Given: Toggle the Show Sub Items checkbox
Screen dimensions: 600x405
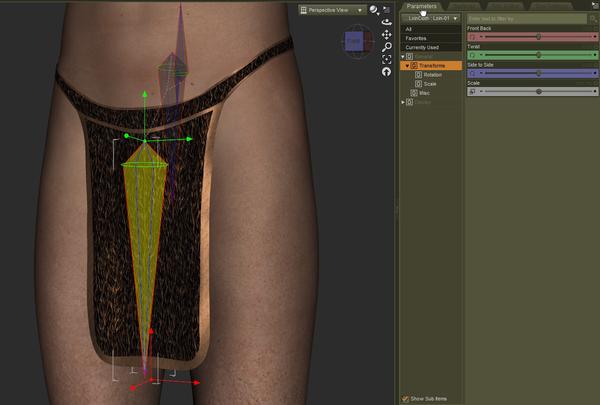Looking at the screenshot, I should click(405, 399).
